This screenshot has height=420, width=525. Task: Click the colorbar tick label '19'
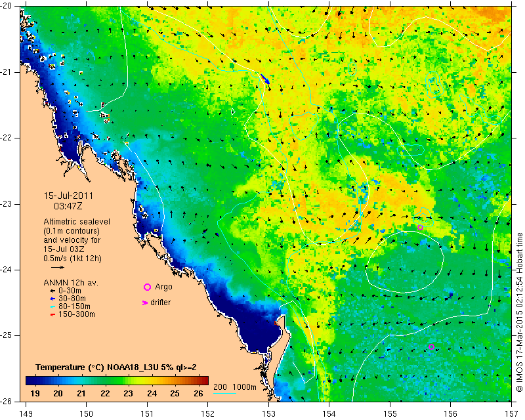click(x=35, y=393)
